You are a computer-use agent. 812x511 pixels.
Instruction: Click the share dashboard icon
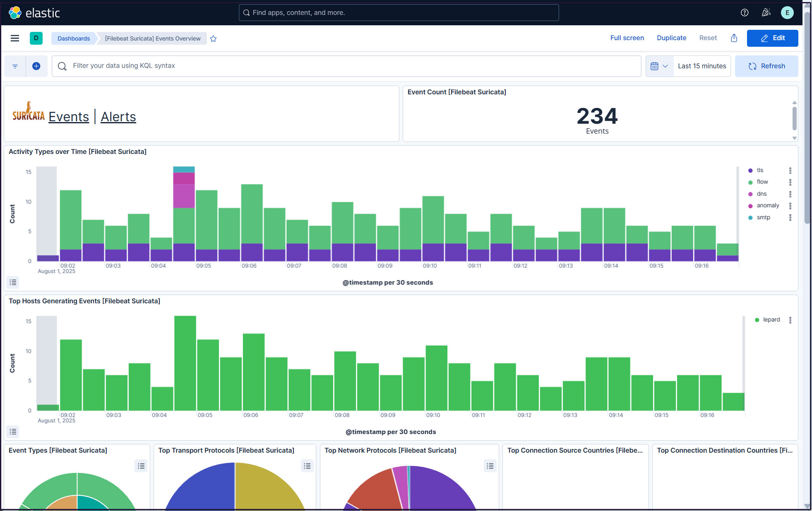(734, 38)
